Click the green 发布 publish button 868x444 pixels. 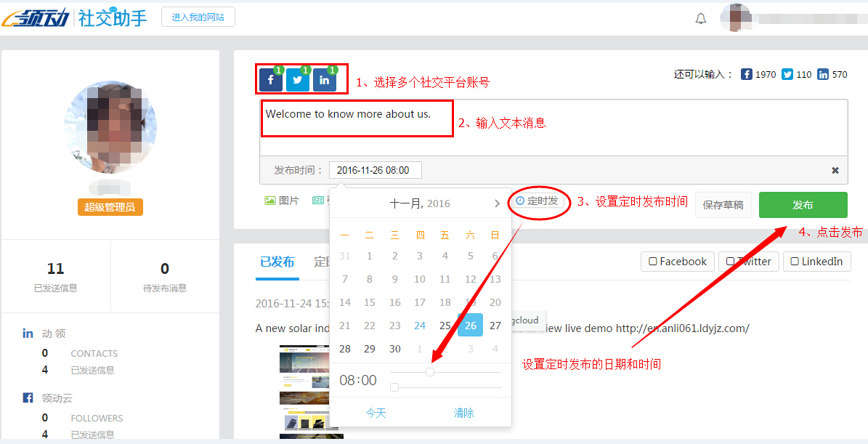click(803, 205)
